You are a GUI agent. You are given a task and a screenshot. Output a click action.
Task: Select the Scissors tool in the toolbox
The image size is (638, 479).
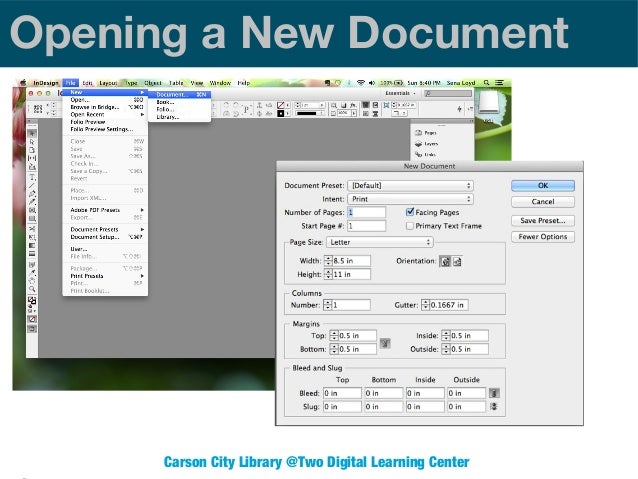pos(32,229)
